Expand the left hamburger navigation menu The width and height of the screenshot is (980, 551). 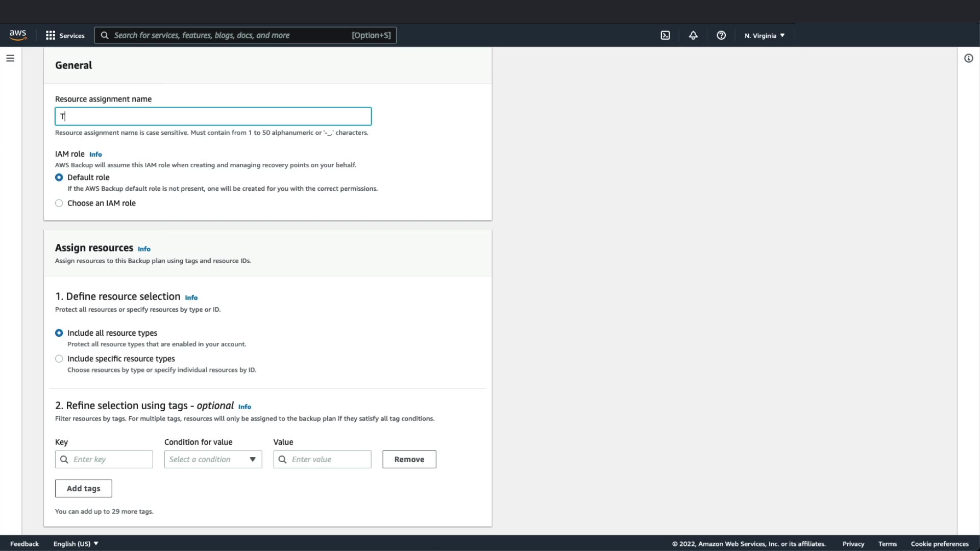click(x=10, y=58)
